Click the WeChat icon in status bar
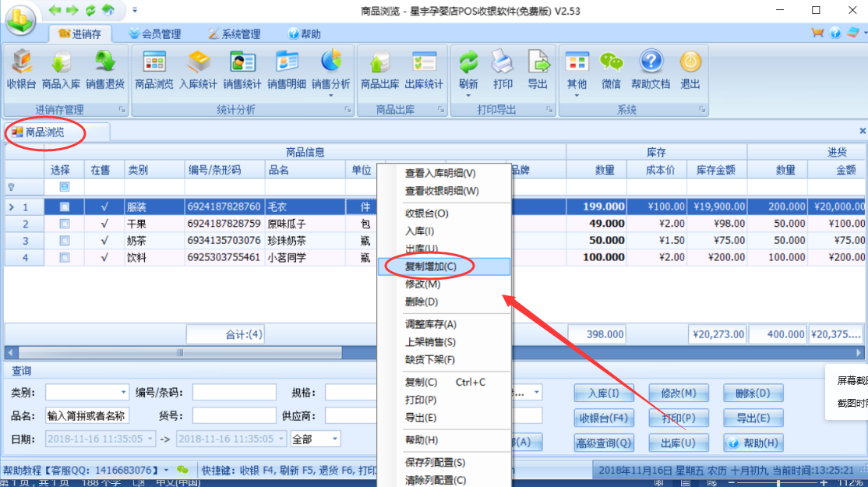 (182, 470)
